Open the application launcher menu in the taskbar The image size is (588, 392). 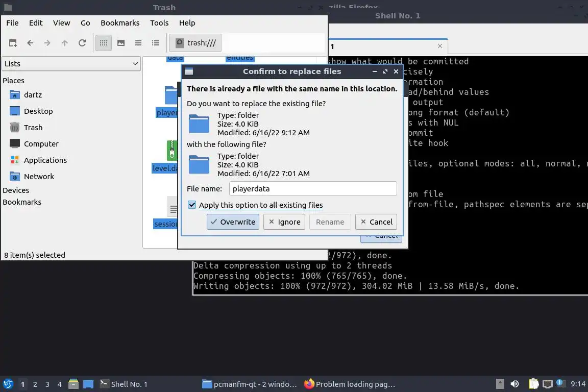point(8,384)
